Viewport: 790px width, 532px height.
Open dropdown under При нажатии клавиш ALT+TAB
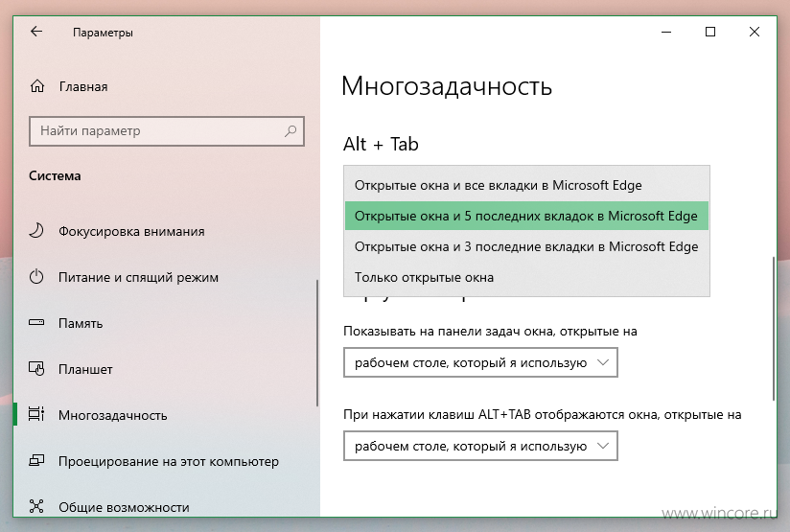coord(480,446)
